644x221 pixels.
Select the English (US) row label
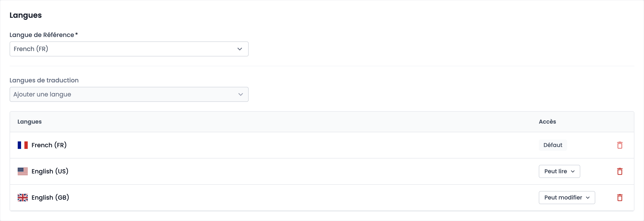50,171
